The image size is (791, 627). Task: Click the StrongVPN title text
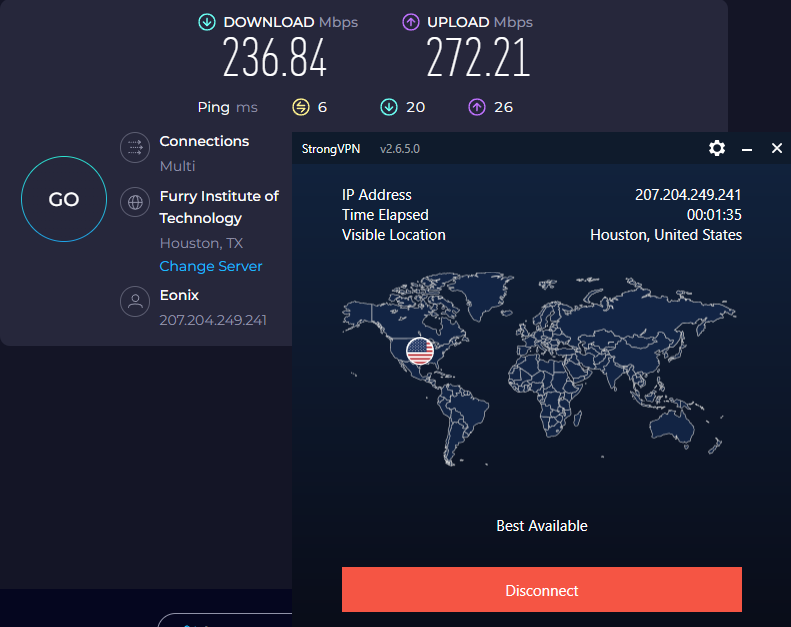point(331,149)
